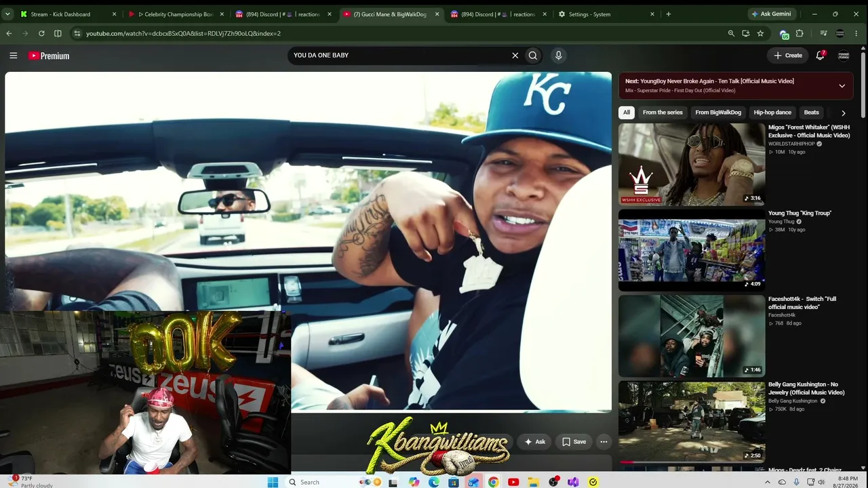Show hidden system tray icons
Viewport: 868px width, 488px height.
[x=768, y=482]
